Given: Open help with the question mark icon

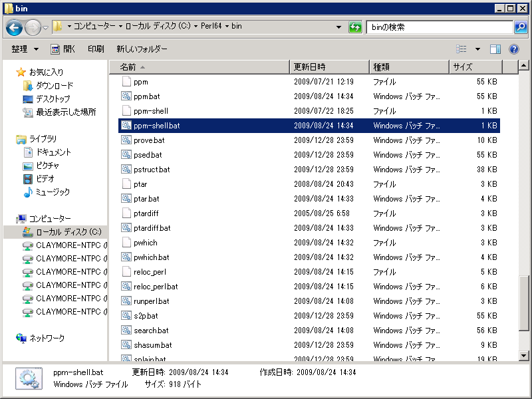Looking at the screenshot, I should point(514,49).
